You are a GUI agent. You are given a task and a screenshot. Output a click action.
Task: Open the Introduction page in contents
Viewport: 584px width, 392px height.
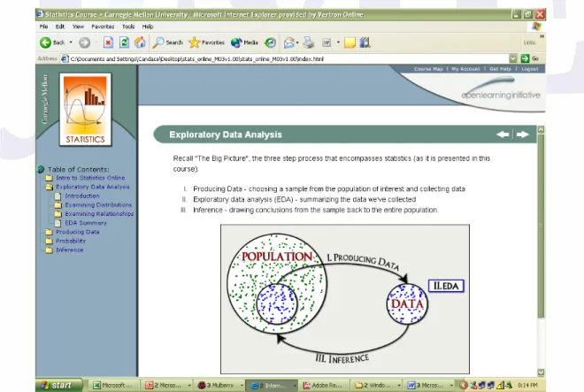[82, 196]
